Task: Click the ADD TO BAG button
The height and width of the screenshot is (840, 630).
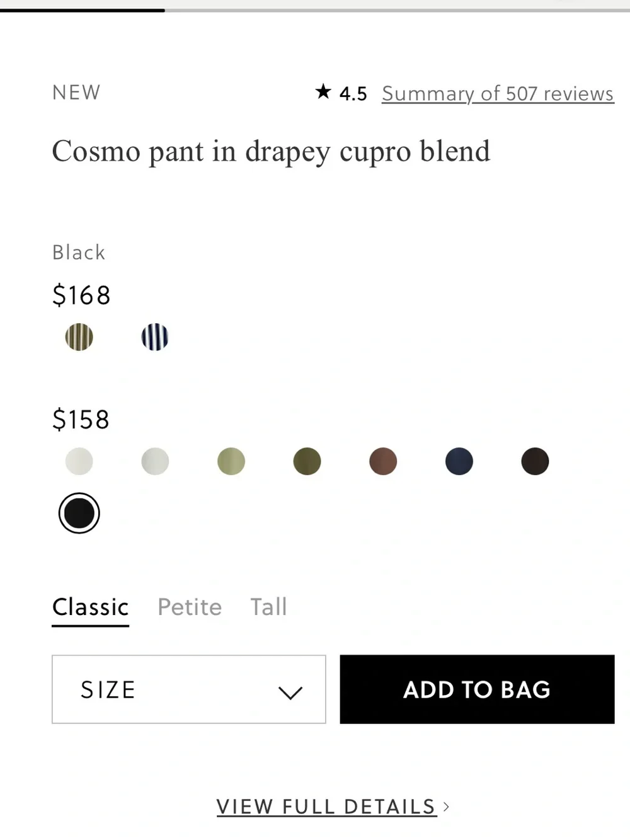Action: coord(477,689)
